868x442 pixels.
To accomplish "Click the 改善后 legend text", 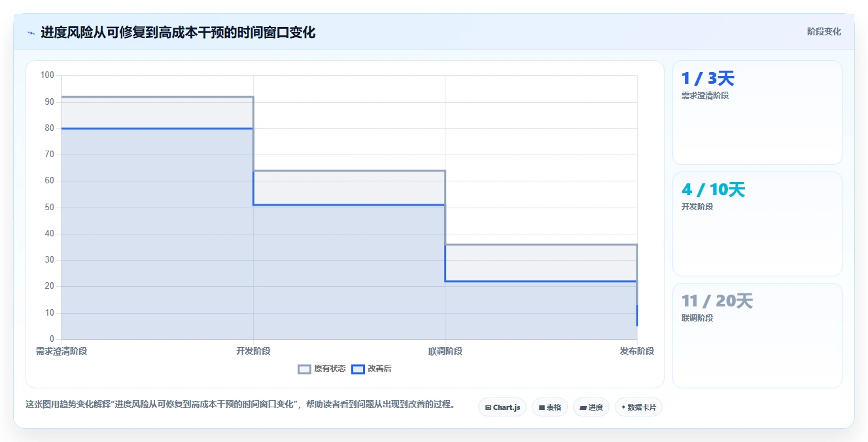I will click(x=379, y=369).
